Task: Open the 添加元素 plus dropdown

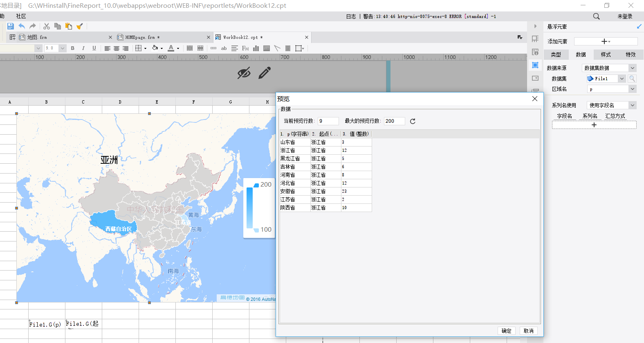Action: 606,41
